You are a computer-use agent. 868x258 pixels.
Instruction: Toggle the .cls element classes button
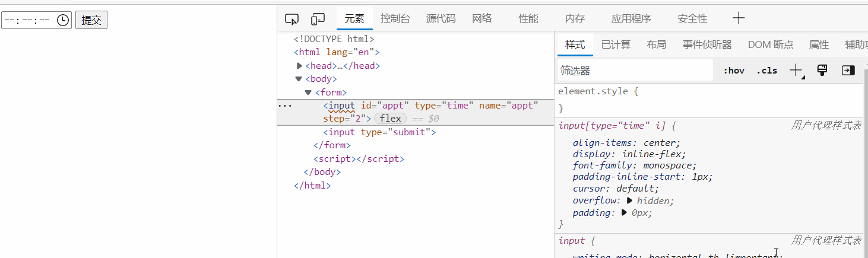[x=766, y=71]
